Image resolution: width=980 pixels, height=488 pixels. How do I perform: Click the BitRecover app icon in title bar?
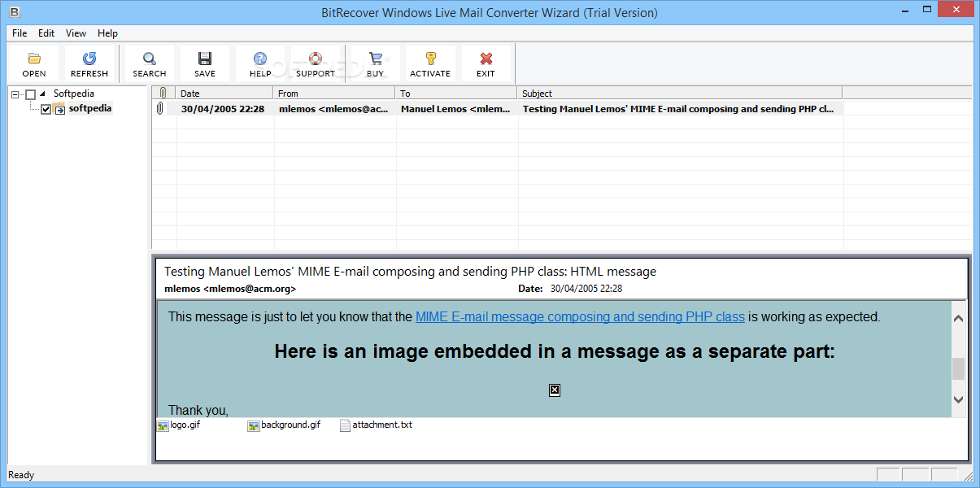pyautogui.click(x=14, y=12)
